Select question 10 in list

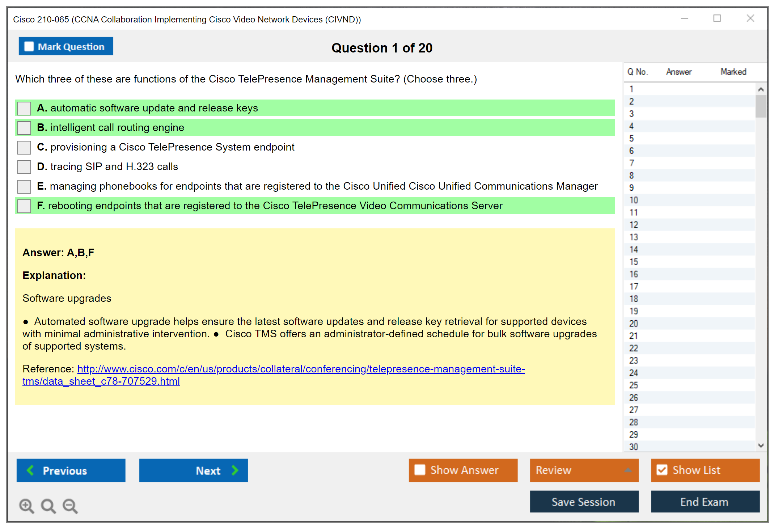point(634,200)
